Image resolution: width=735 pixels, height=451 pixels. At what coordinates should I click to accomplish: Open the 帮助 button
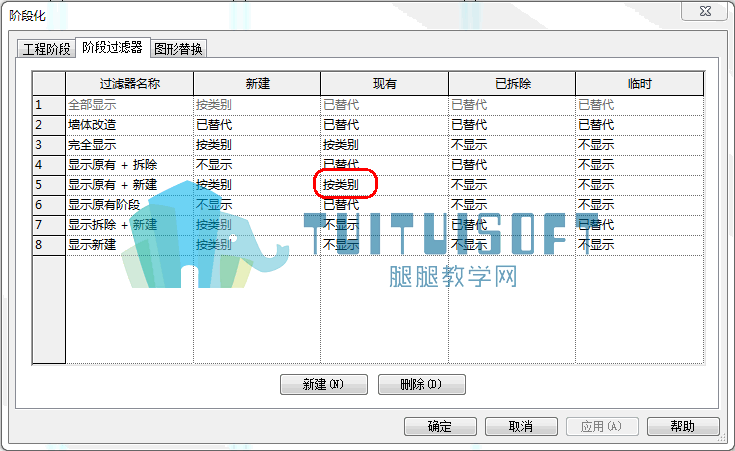(683, 426)
